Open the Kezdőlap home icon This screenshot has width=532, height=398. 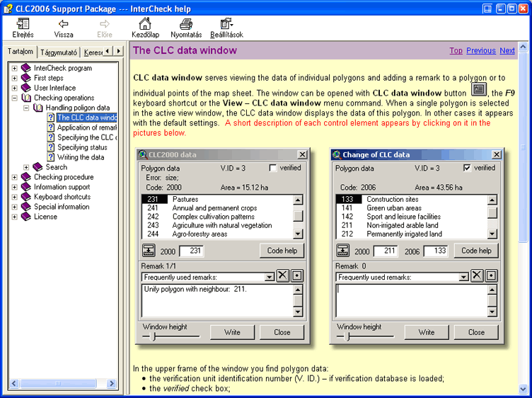coord(144,25)
